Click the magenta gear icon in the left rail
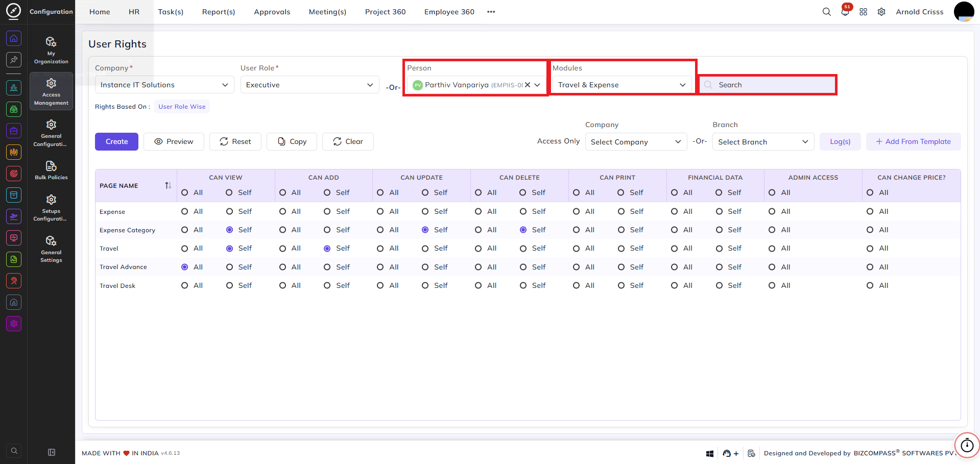The image size is (980, 464). click(x=14, y=324)
